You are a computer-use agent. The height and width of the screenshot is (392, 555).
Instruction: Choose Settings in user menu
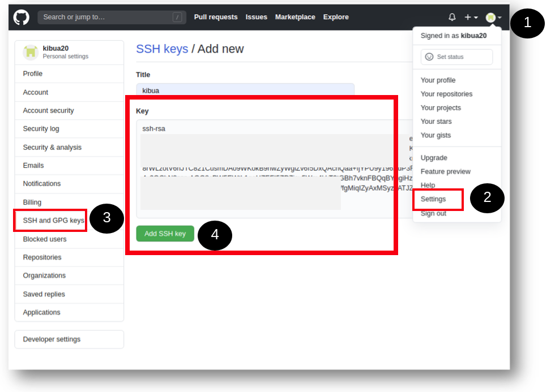pos(433,199)
